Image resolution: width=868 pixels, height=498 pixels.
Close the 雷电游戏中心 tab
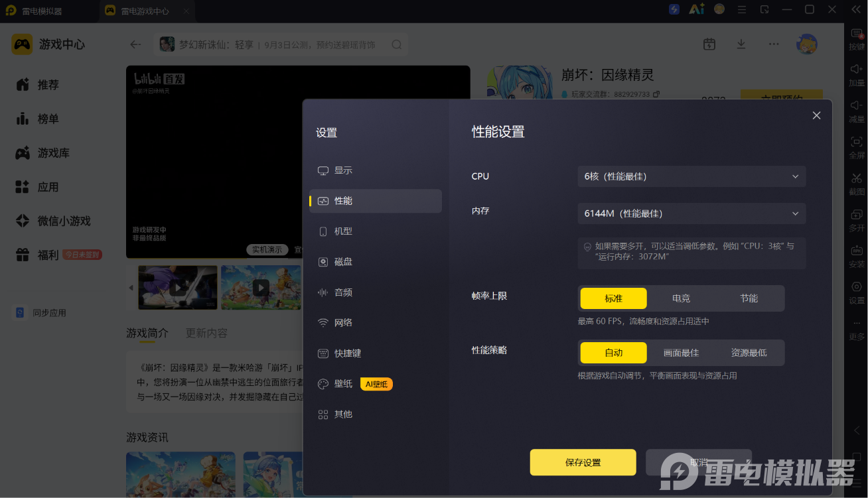[186, 11]
